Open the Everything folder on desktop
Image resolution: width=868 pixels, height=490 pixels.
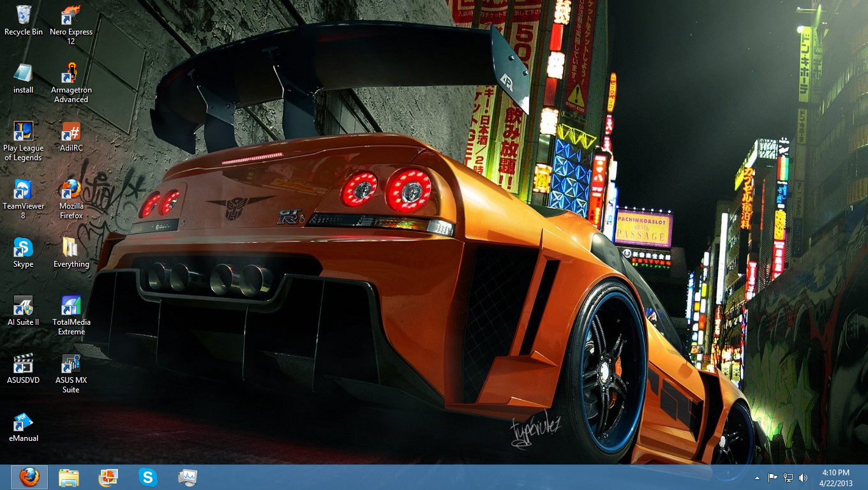click(x=71, y=248)
